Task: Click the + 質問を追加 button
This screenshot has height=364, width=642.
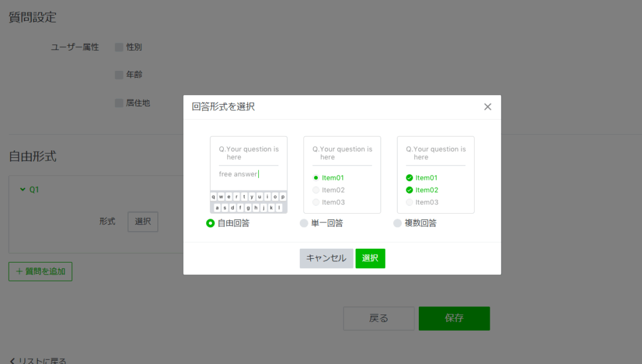Action: [x=40, y=271]
